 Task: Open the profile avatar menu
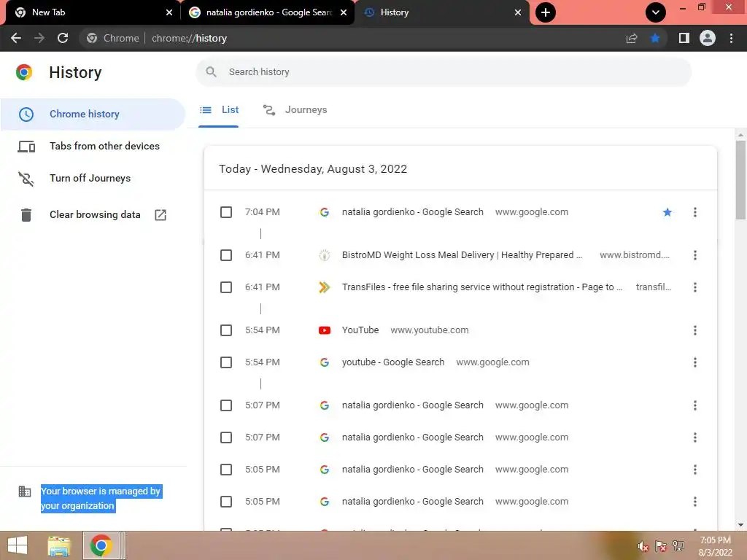[x=708, y=38]
